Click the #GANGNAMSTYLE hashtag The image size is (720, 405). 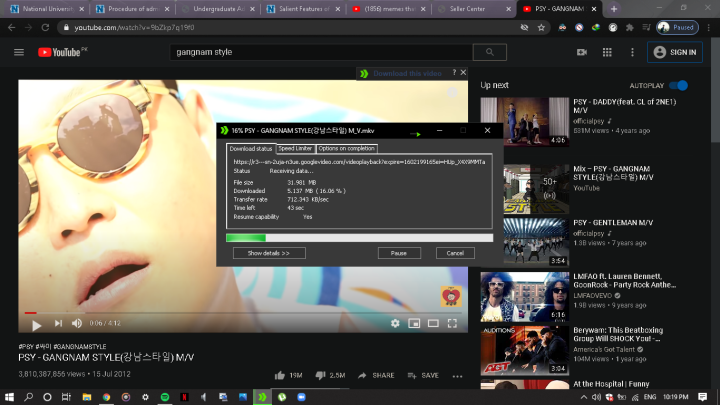80,347
